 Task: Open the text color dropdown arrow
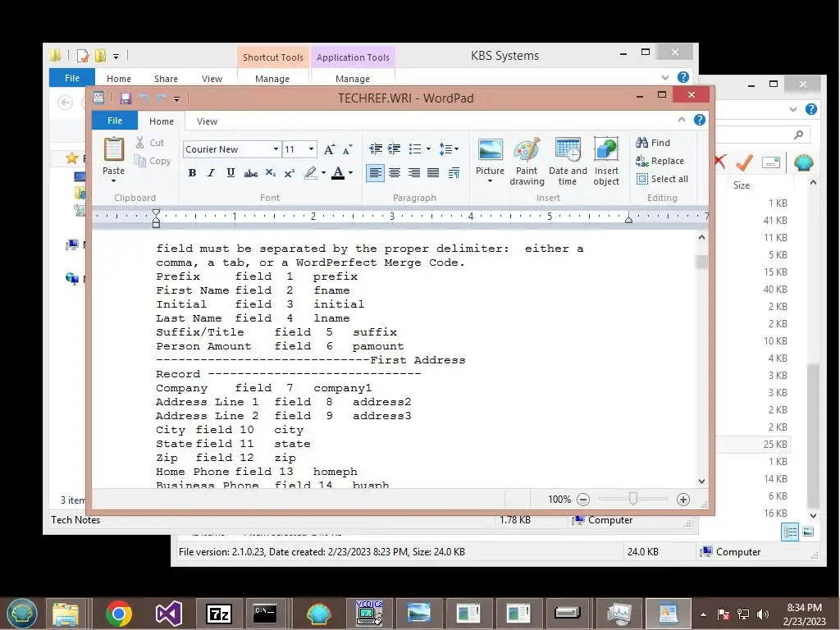[350, 172]
